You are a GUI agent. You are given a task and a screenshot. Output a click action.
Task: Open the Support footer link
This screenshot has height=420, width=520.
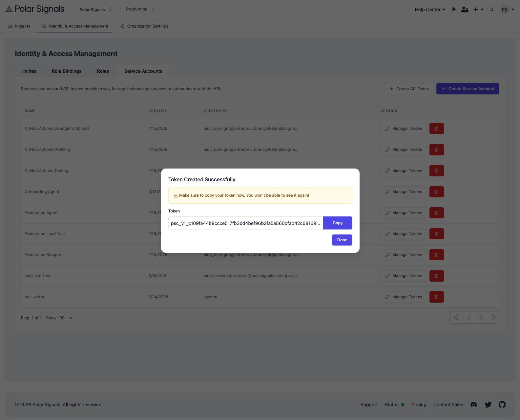pyautogui.click(x=369, y=405)
